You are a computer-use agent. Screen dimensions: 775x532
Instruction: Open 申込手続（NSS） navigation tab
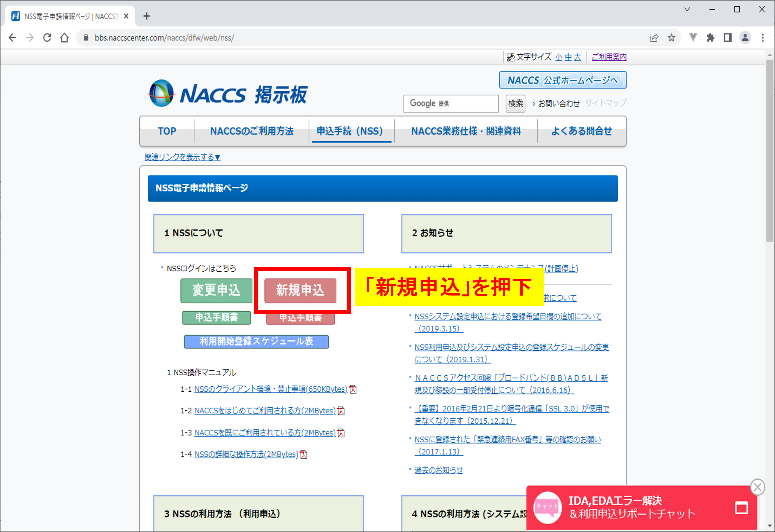[350, 131]
